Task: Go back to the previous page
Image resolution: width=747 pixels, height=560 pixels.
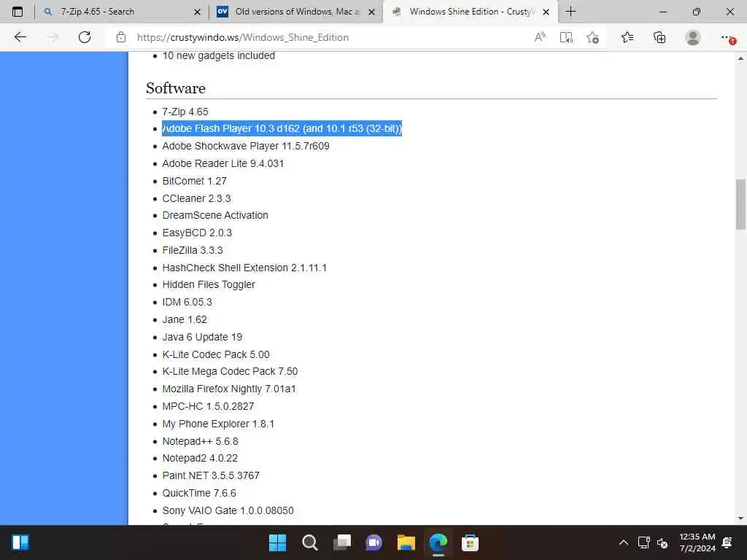Action: coord(20,37)
